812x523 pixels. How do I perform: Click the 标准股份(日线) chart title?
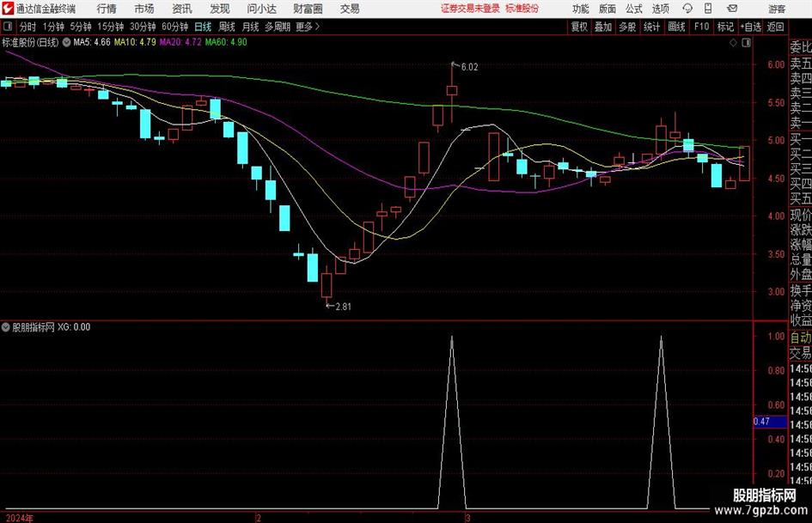pyautogui.click(x=31, y=42)
